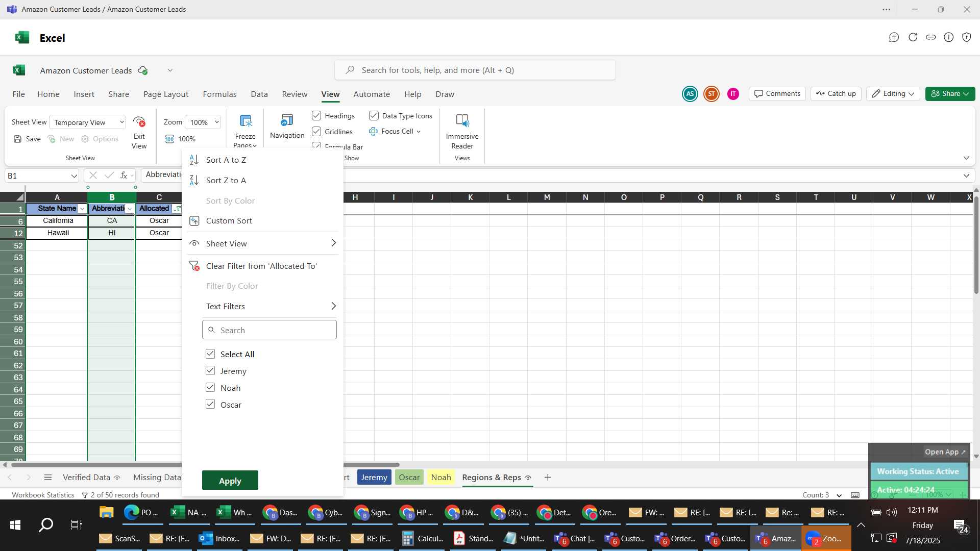Open the Comments pane
980x551 pixels.
(777, 94)
